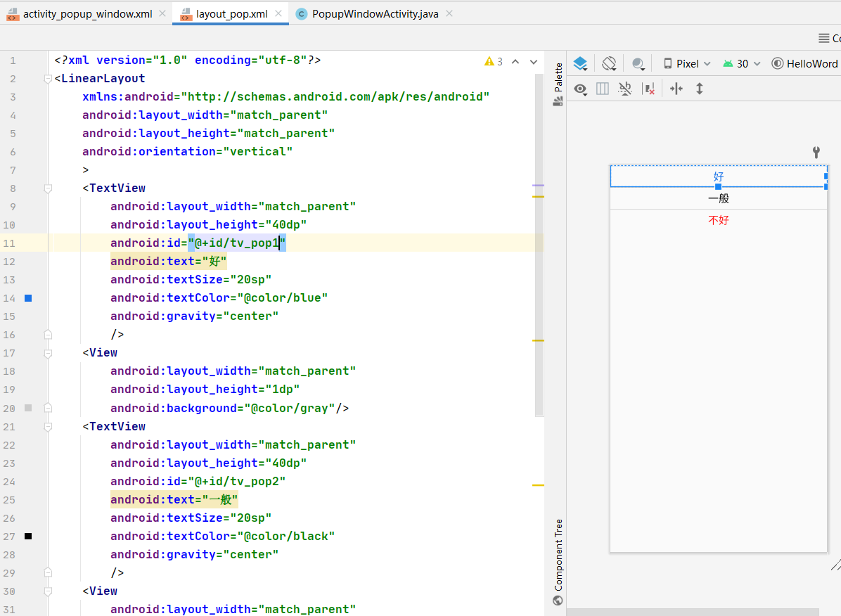The height and width of the screenshot is (616, 841).
Task: Click the orientation vertical attribute on line 6
Action: tap(187, 151)
